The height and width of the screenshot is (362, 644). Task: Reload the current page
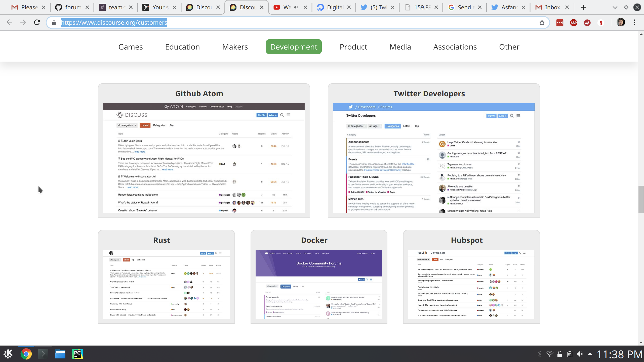(37, 22)
